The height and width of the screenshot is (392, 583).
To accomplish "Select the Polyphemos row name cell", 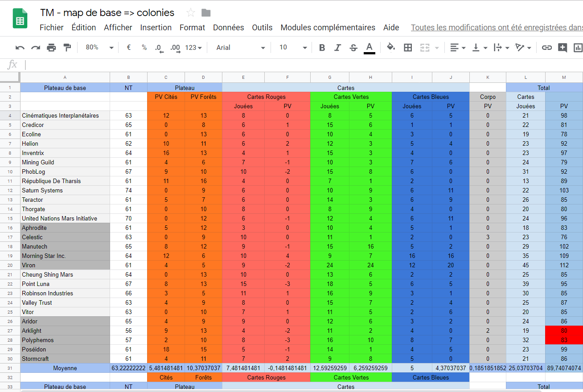I will [65, 340].
